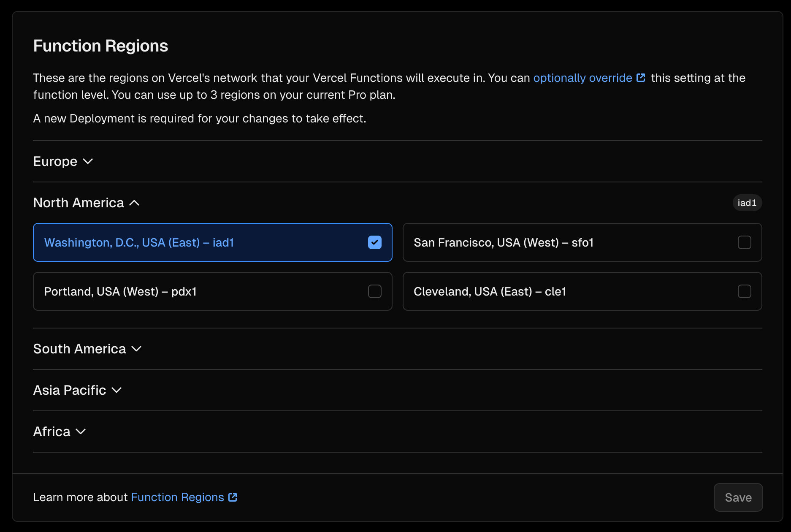Viewport: 791px width, 532px height.
Task: Click the Function Regions heading
Action: 100,46
